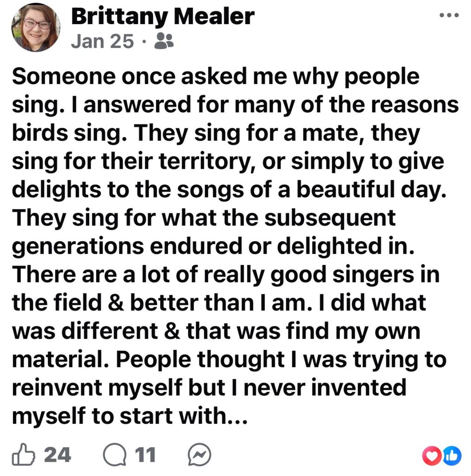471x476 pixels.
Task: Open the three-dot post options menu
Action: [x=450, y=15]
